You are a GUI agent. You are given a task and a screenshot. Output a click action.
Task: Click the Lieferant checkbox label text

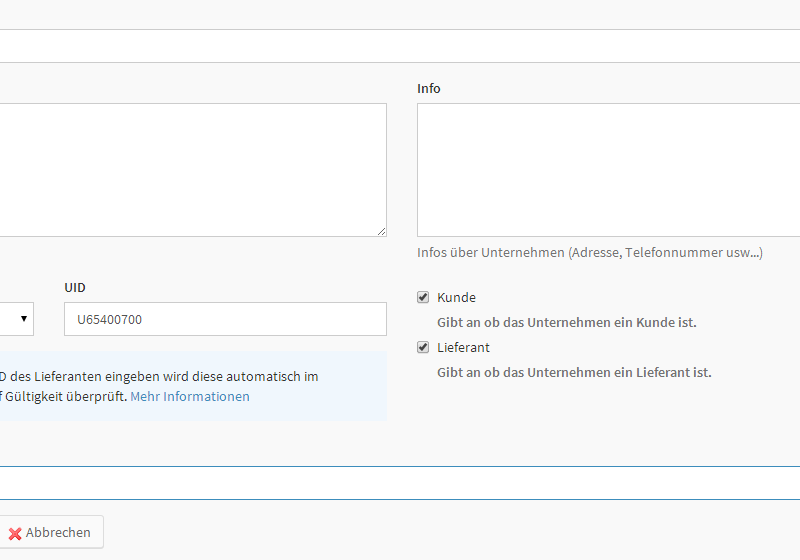[463, 348]
